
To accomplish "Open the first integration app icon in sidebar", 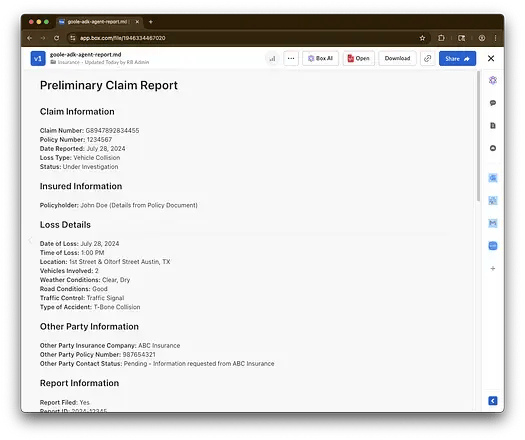I will coord(493,178).
